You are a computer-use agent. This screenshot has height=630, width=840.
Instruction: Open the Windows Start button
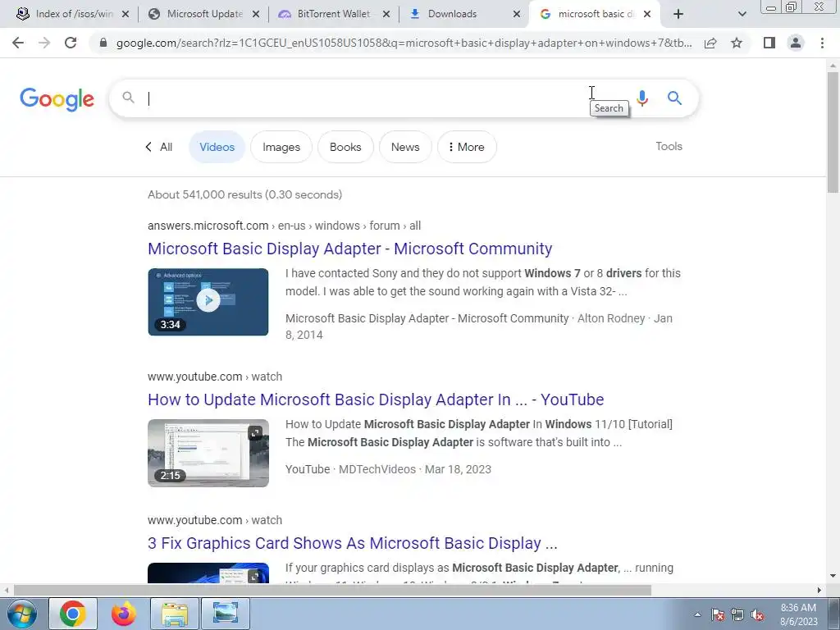[x=21, y=614]
